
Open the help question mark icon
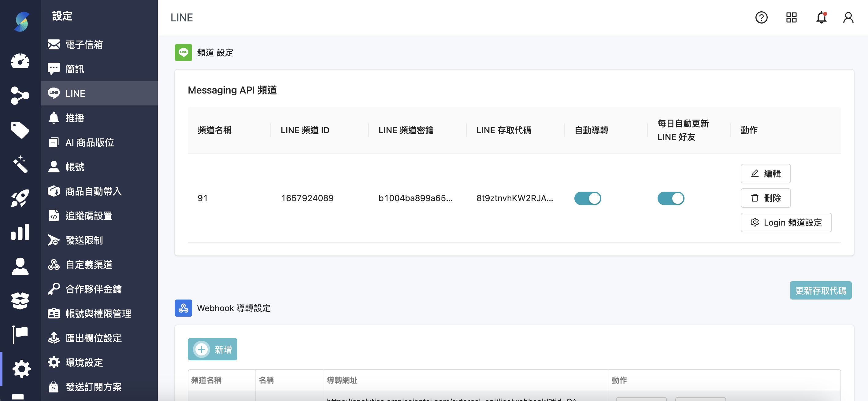tap(761, 17)
